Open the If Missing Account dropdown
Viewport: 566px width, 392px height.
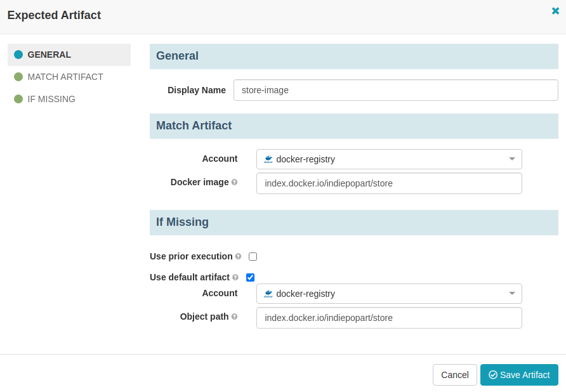(x=389, y=294)
